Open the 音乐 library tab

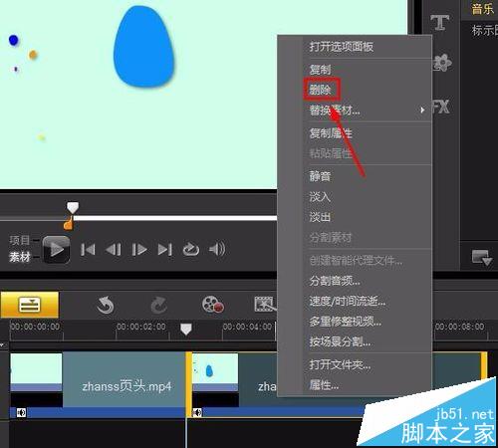point(483,9)
